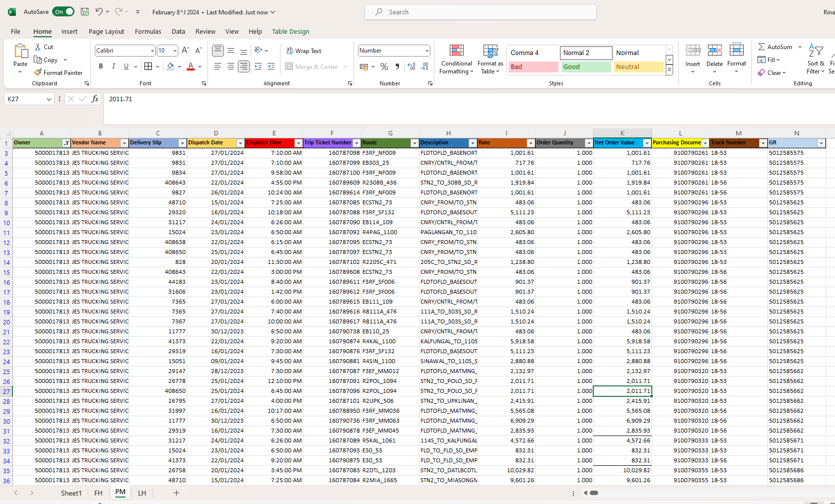Open the Net Order Value filter dropdown
This screenshot has height=504, width=835.
point(646,143)
